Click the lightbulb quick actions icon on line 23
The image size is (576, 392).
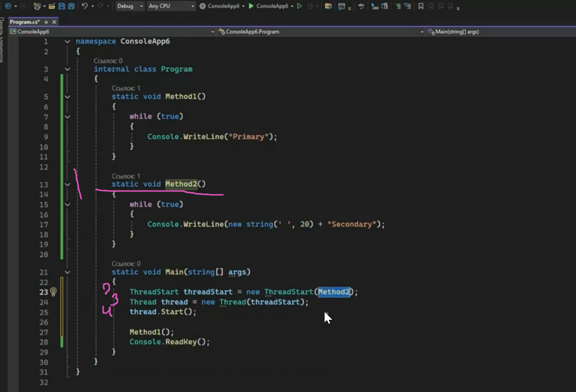pos(53,291)
